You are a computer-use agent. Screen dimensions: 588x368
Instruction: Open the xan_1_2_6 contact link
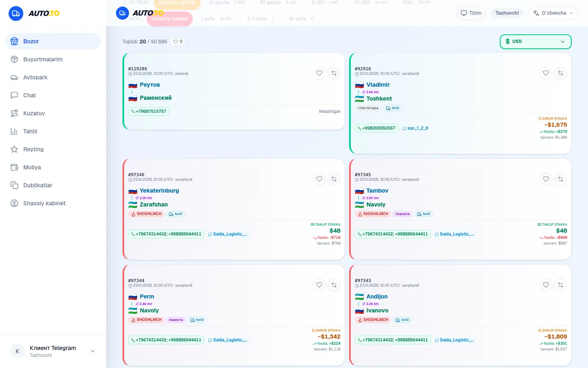coord(415,128)
